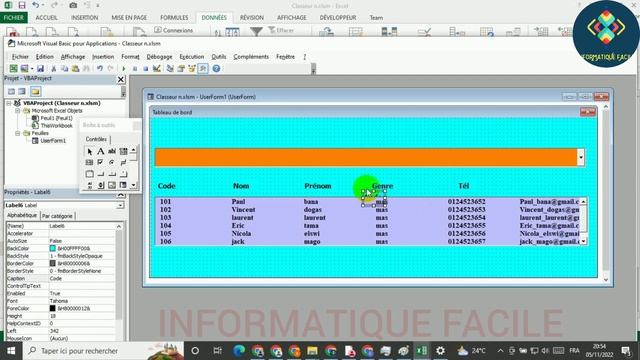Open the orange ComboBox dropdown arrow on UserForm

tap(581, 158)
